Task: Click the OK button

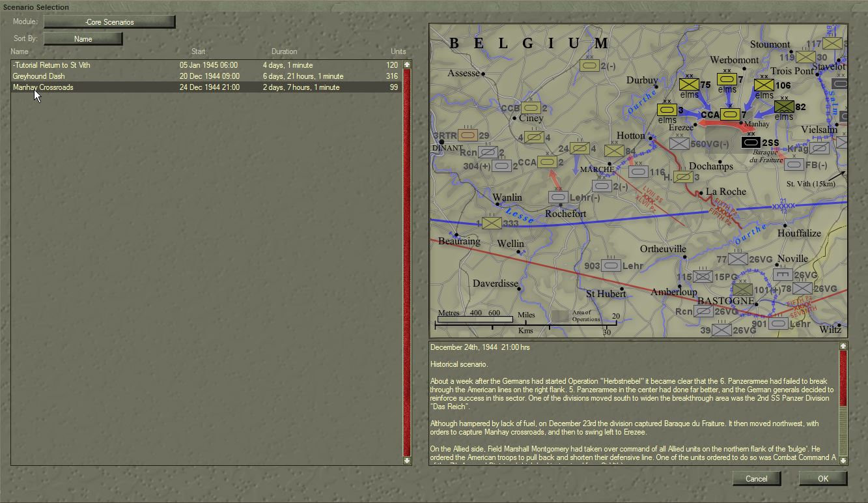Action: click(823, 479)
